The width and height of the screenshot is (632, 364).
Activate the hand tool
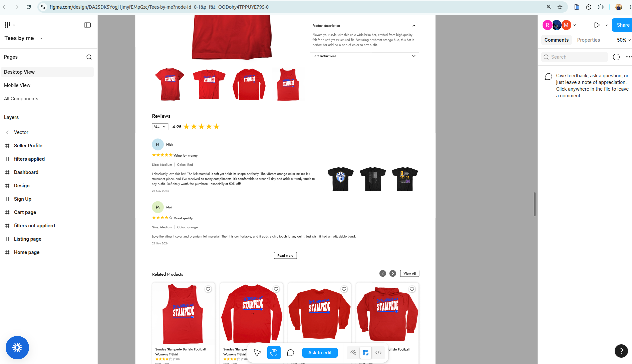pos(274,352)
